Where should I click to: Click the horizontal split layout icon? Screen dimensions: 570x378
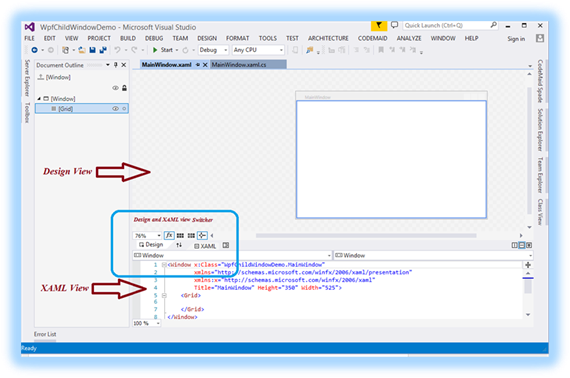click(522, 245)
